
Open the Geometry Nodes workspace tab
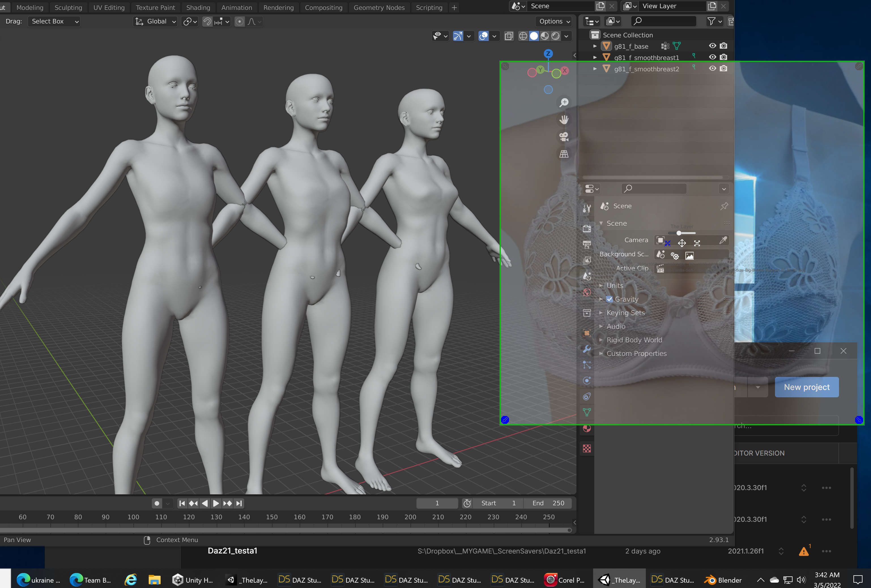pyautogui.click(x=379, y=7)
